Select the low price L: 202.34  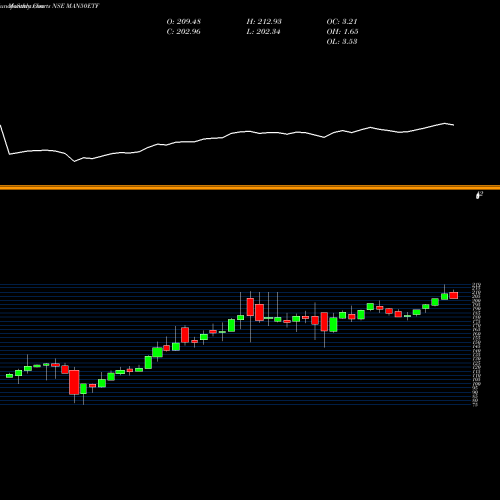[263, 32]
